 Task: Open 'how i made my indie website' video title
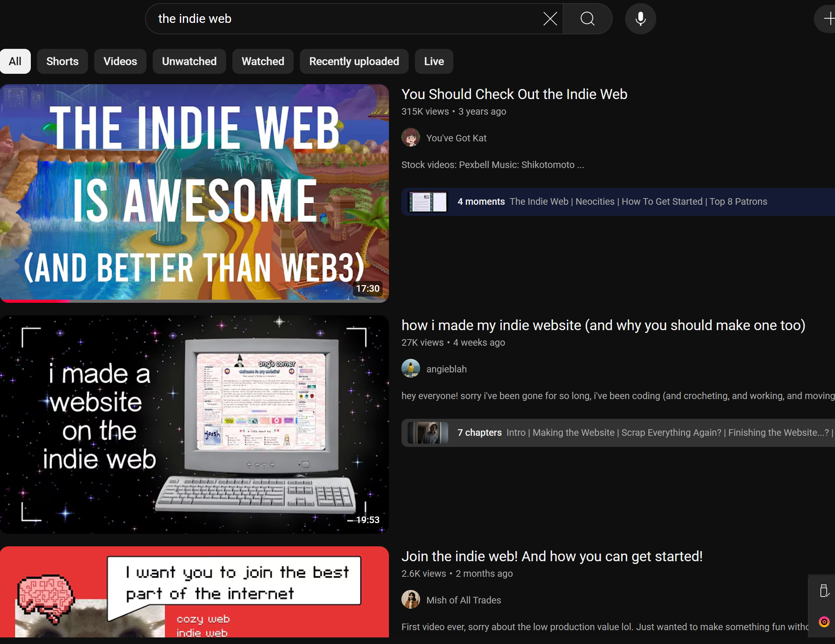pos(603,325)
